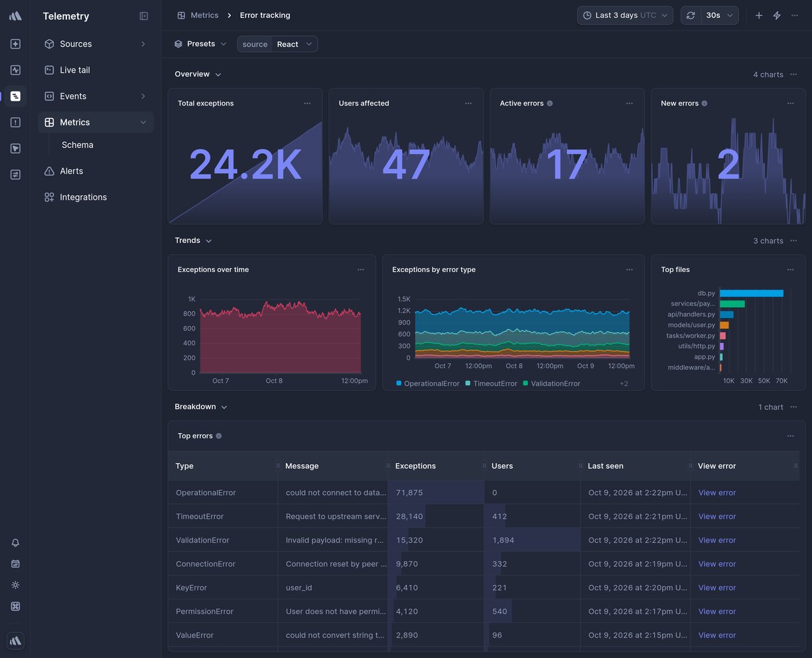
Task: Open Alerts in sidebar
Action: [96, 171]
